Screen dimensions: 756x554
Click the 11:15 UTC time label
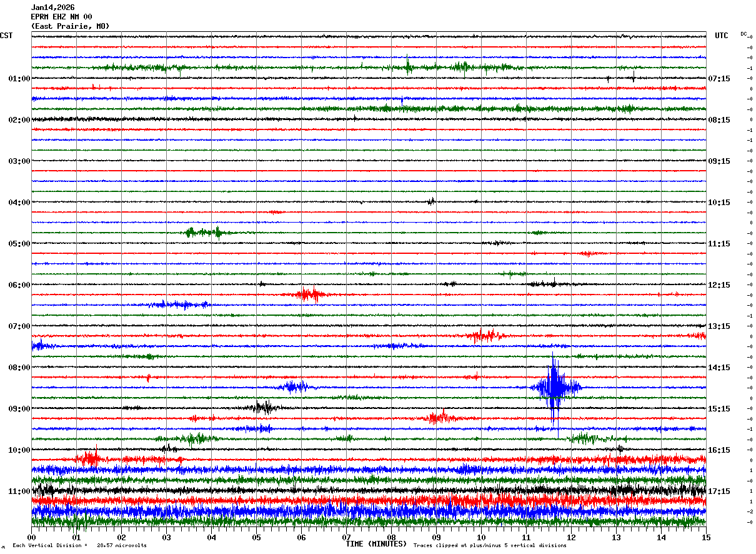pyautogui.click(x=719, y=244)
